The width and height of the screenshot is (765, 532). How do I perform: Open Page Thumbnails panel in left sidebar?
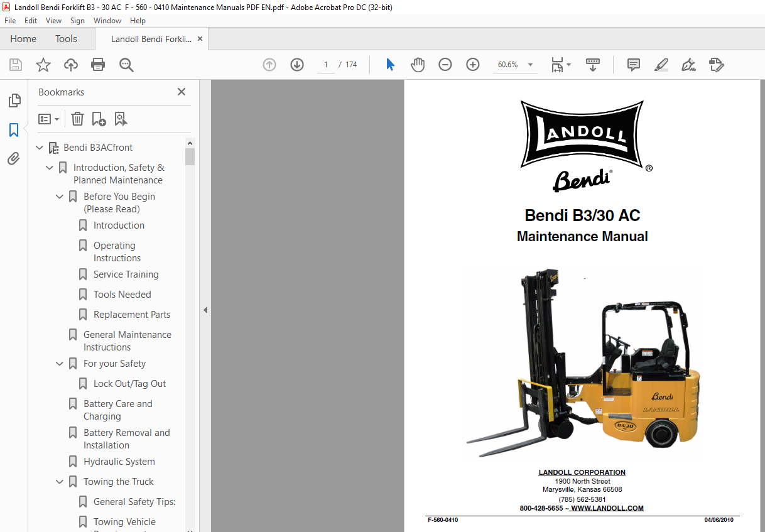pos(14,100)
